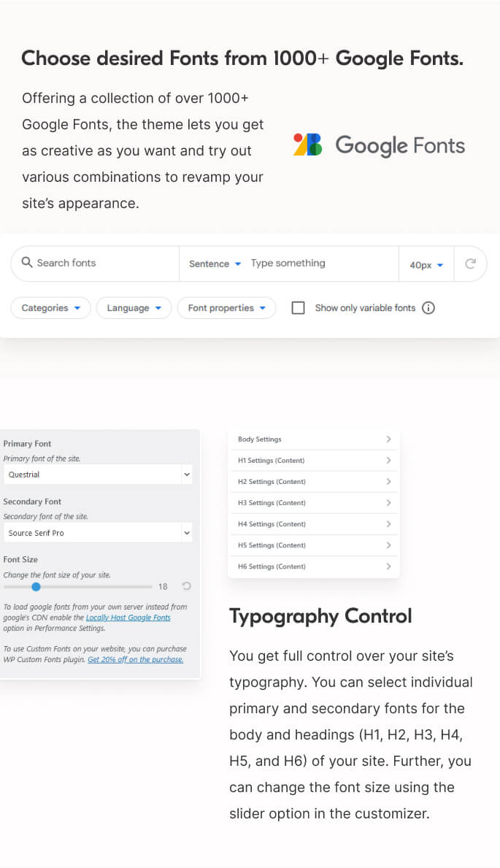Click the variable fonts info icon

pyautogui.click(x=428, y=308)
